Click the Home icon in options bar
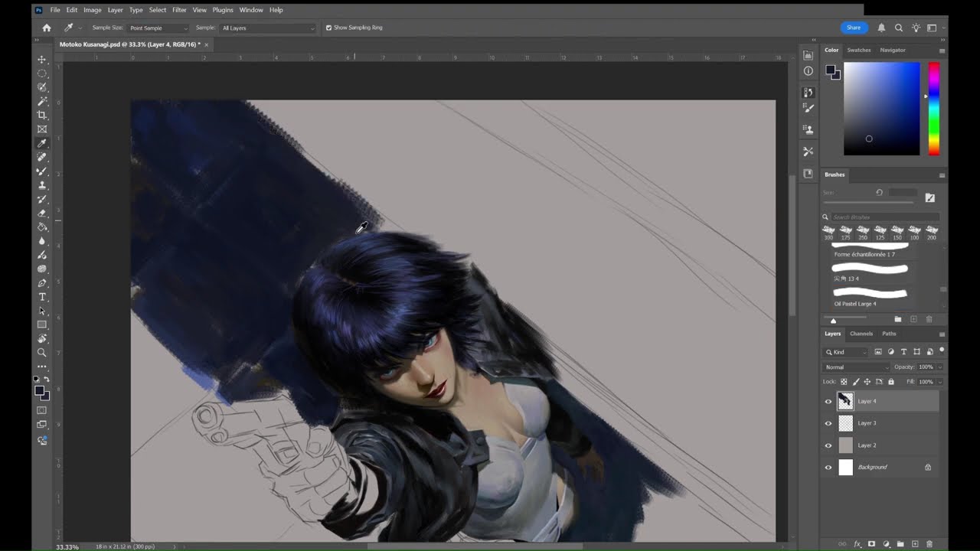980x551 pixels. click(46, 28)
